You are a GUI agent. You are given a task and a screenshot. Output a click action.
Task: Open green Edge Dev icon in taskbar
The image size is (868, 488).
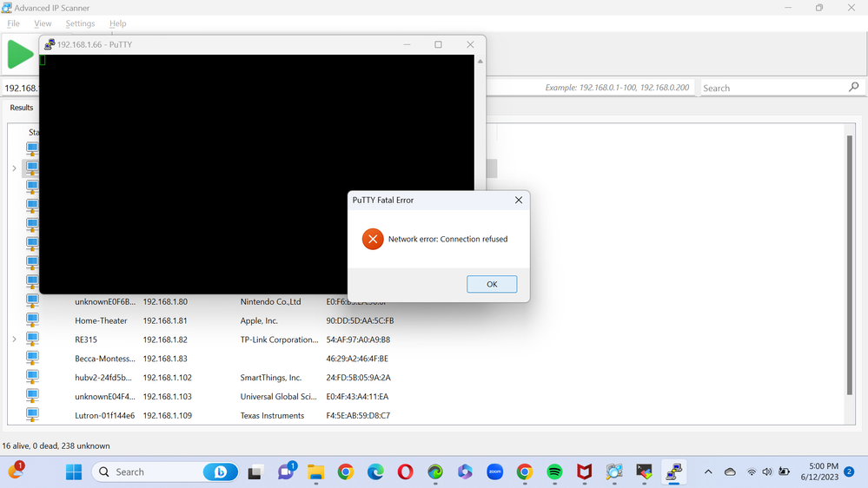coord(435,472)
